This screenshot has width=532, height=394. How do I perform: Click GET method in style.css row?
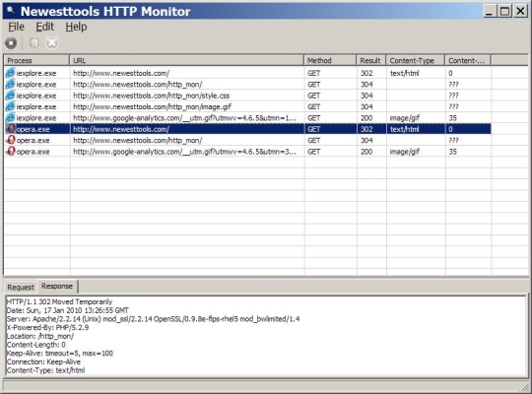click(314, 96)
